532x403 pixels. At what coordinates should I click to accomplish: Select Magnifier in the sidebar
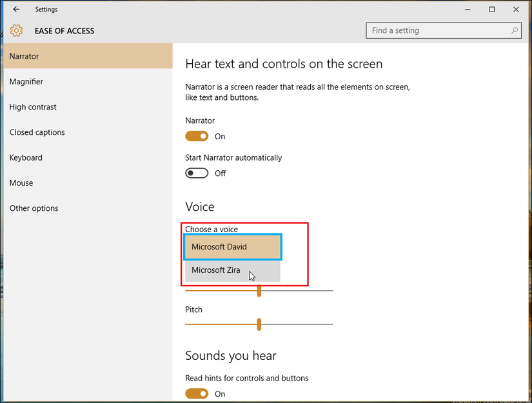(x=26, y=81)
